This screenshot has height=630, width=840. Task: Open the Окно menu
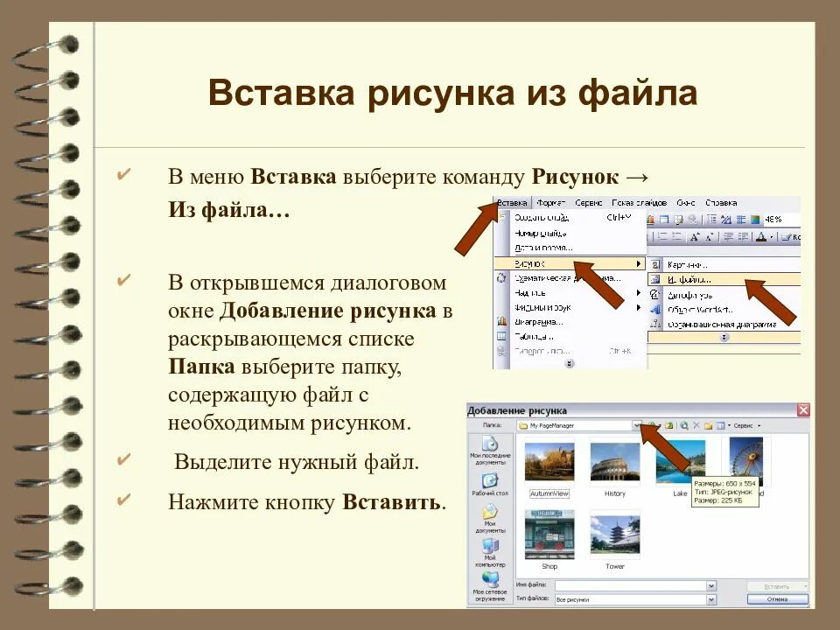[686, 202]
